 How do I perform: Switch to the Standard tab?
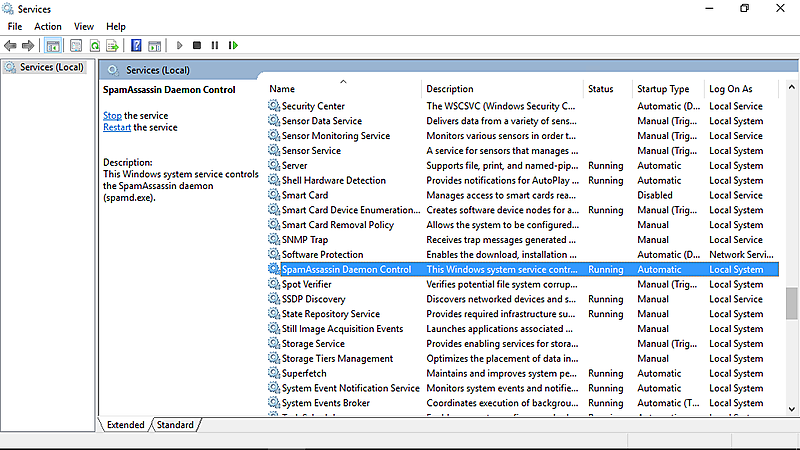(x=175, y=425)
